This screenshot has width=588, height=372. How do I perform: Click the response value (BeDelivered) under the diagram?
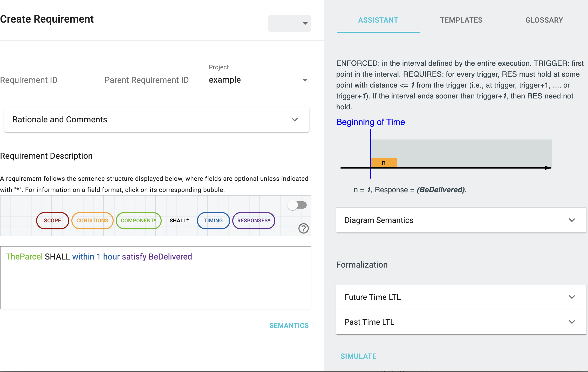click(441, 190)
